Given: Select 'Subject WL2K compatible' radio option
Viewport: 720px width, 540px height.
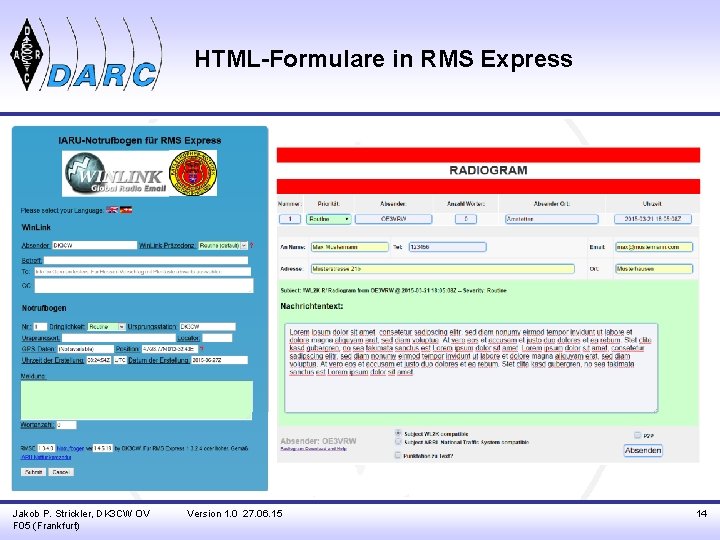Looking at the screenshot, I should [398, 433].
